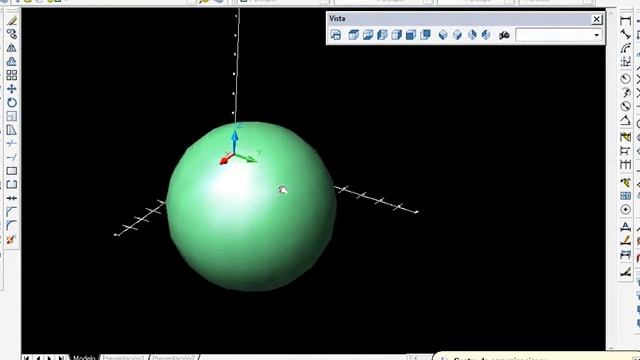Set NW Isometric view
The width and height of the screenshot is (640, 360).
pyautogui.click(x=486, y=35)
